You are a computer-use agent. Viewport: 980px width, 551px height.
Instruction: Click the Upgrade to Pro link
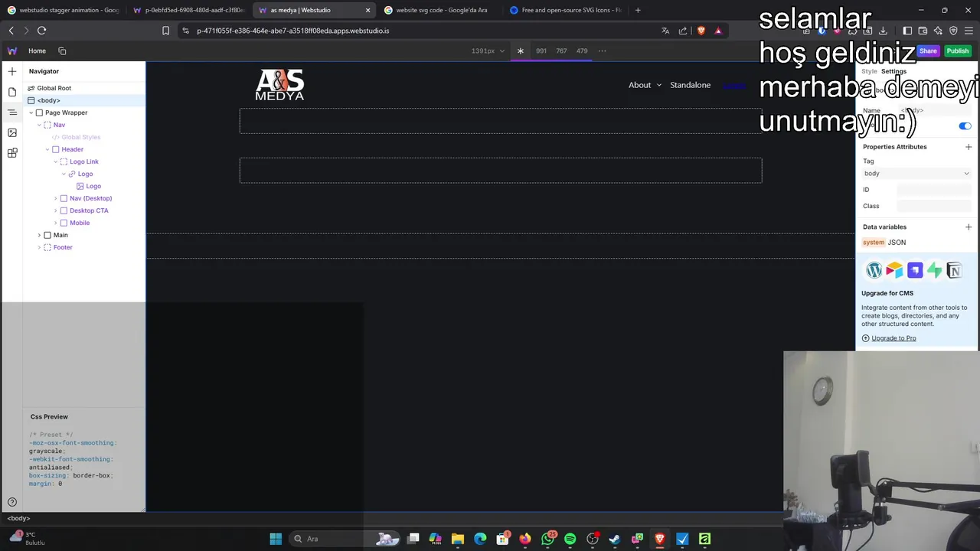893,338
